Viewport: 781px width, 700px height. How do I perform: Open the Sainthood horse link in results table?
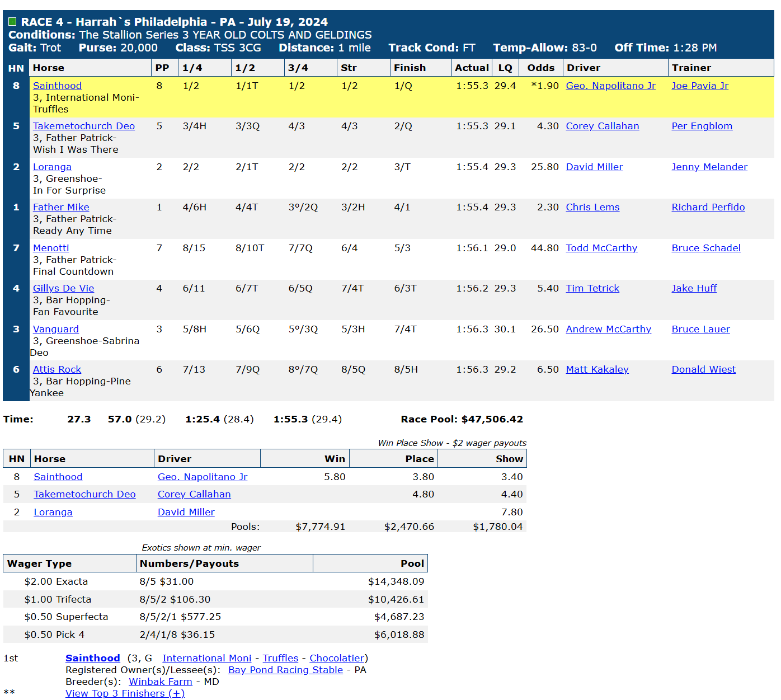pos(57,86)
